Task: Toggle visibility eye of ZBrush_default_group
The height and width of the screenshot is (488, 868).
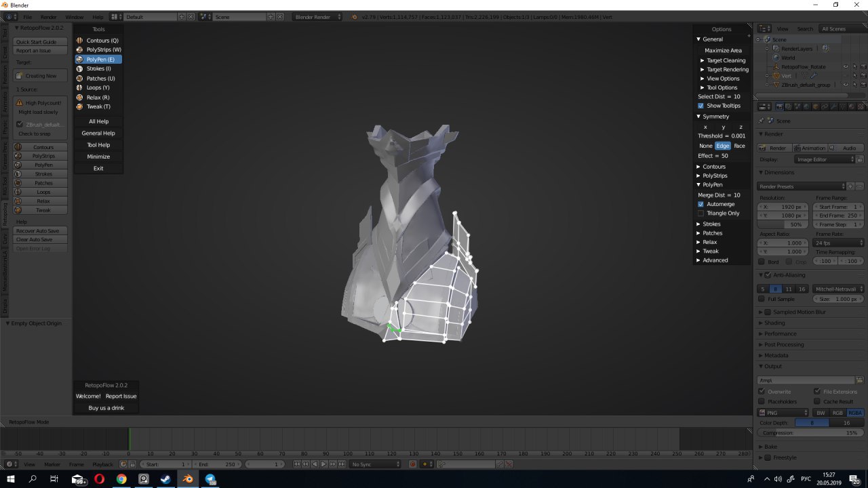Action: point(846,85)
